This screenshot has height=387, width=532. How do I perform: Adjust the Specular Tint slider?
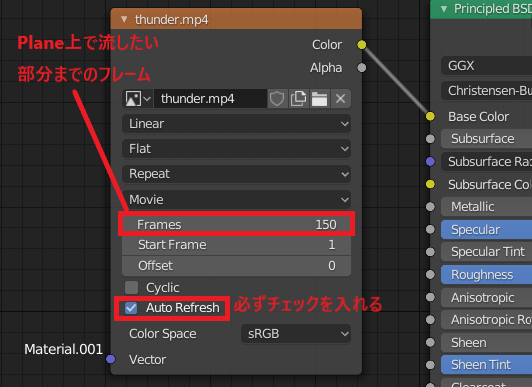click(486, 252)
